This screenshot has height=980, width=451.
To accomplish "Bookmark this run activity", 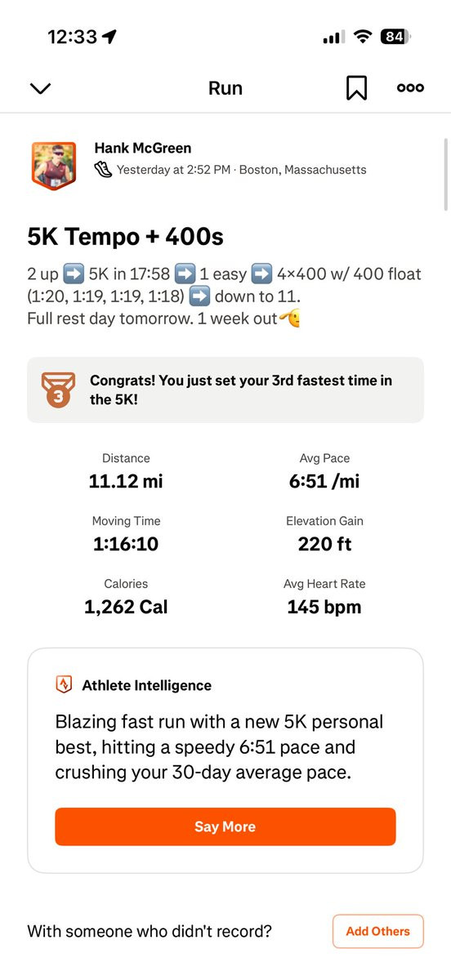I will tap(356, 88).
